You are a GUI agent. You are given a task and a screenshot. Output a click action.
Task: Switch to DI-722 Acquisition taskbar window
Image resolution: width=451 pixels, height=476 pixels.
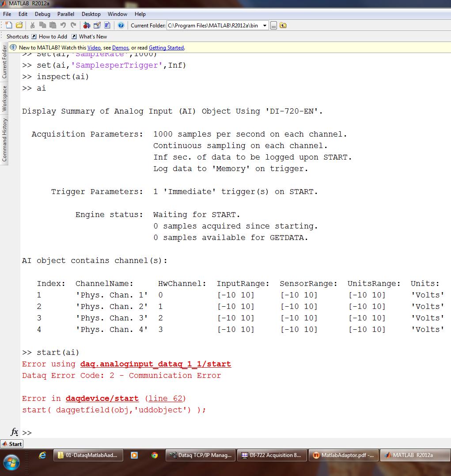[x=272, y=455]
